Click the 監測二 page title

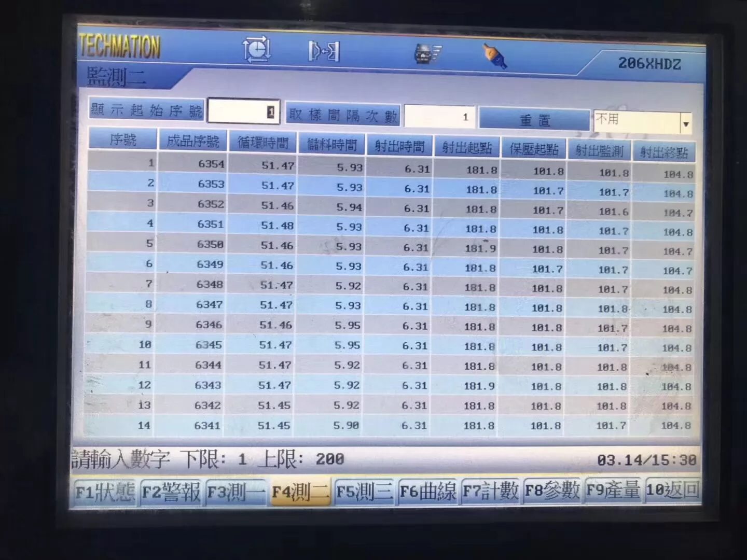[x=116, y=77]
